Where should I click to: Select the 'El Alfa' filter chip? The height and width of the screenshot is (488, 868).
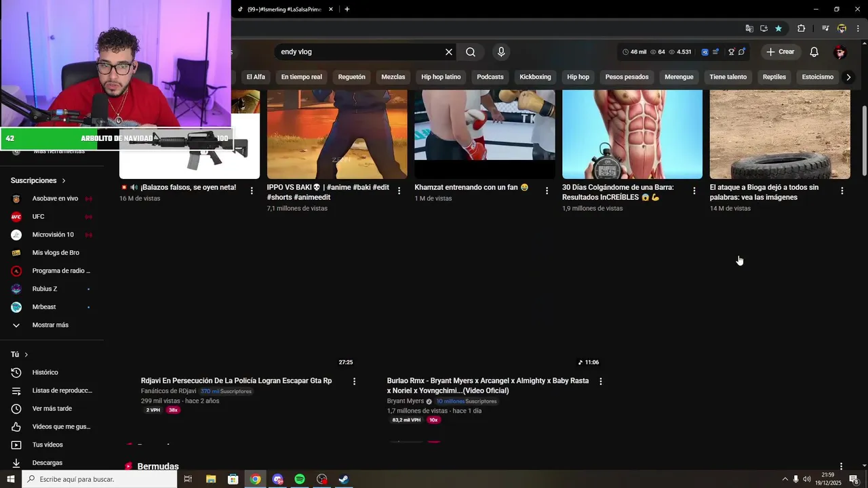click(256, 77)
